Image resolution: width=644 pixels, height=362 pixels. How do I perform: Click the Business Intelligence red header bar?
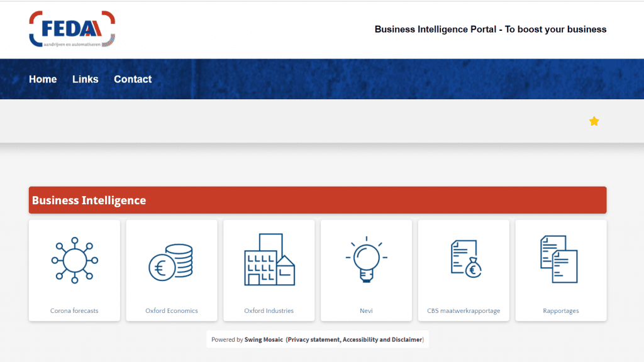pos(318,200)
